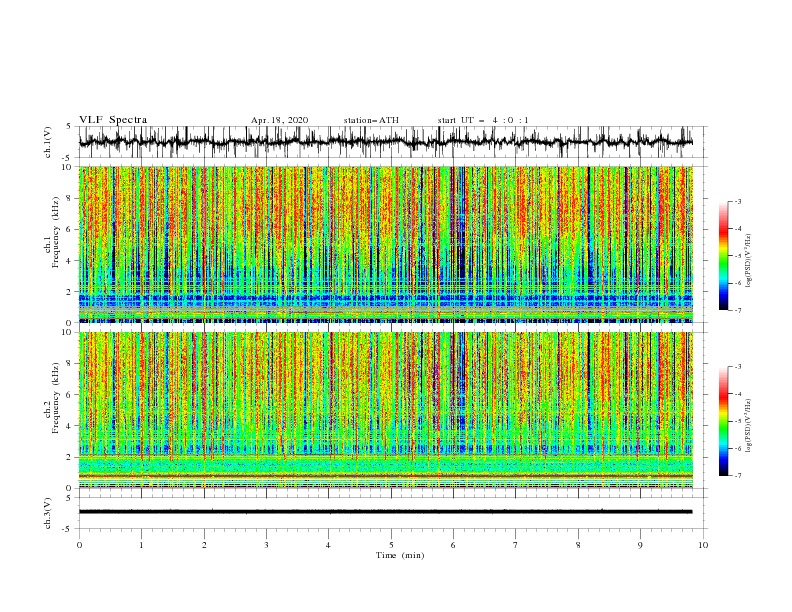This screenshot has width=792, height=612.
Task: Click the ch.3 voltage waveform trace
Action: 385,512
